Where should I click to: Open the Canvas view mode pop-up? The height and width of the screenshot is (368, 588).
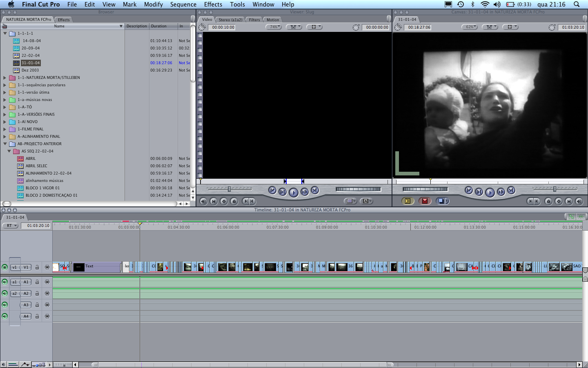[510, 27]
